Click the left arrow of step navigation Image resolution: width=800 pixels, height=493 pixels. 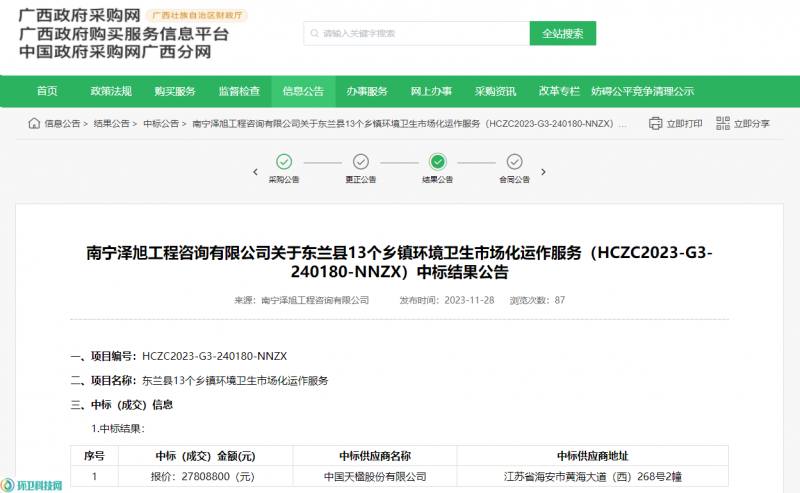(x=256, y=172)
